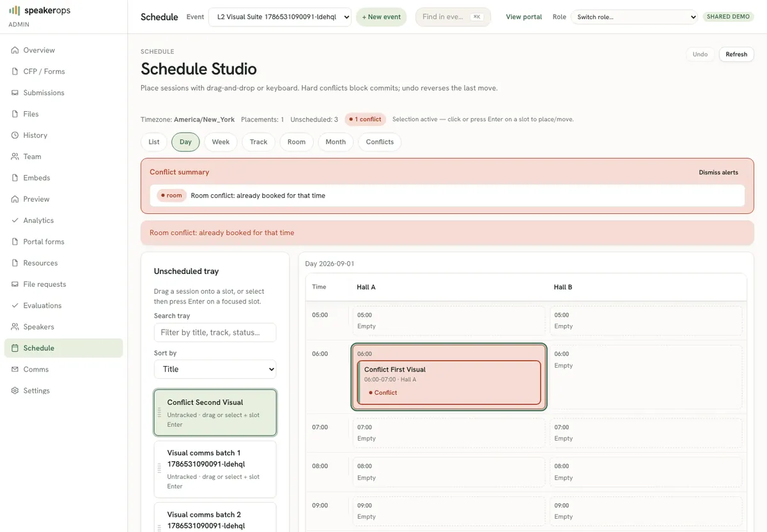Click the File requests inbox icon
The height and width of the screenshot is (532, 767).
click(15, 284)
